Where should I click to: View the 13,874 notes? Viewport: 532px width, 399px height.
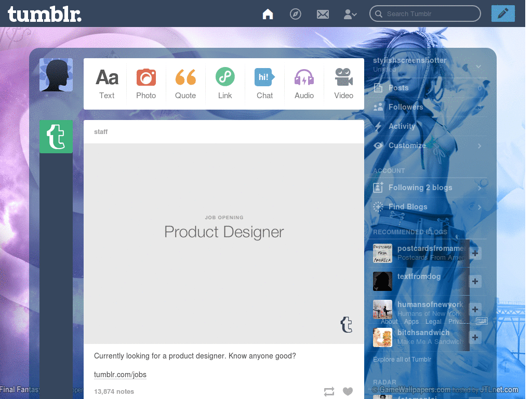pyautogui.click(x=114, y=392)
